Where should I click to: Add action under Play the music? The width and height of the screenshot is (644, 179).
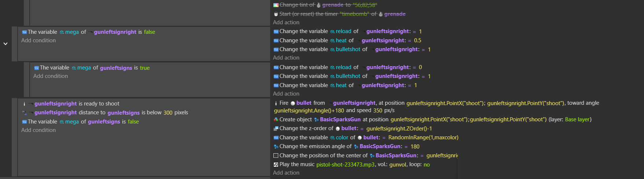pyautogui.click(x=286, y=173)
